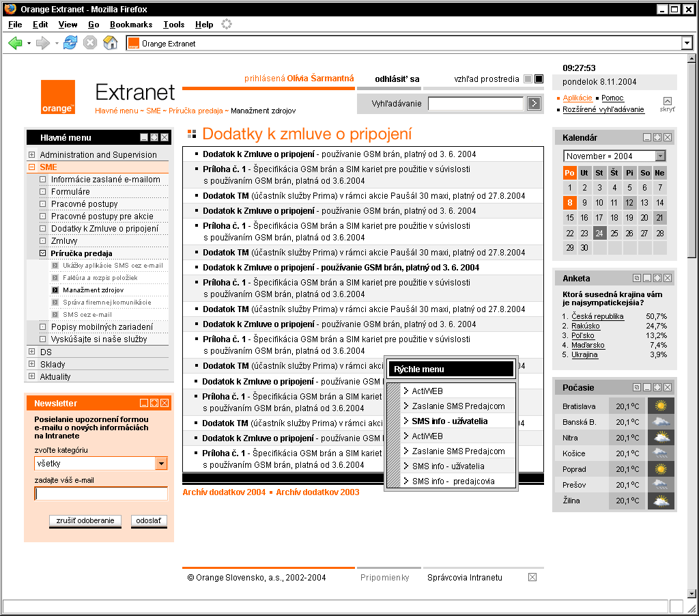This screenshot has width=699, height=616.
Task: Submit search with the arrow button
Action: pyautogui.click(x=534, y=104)
